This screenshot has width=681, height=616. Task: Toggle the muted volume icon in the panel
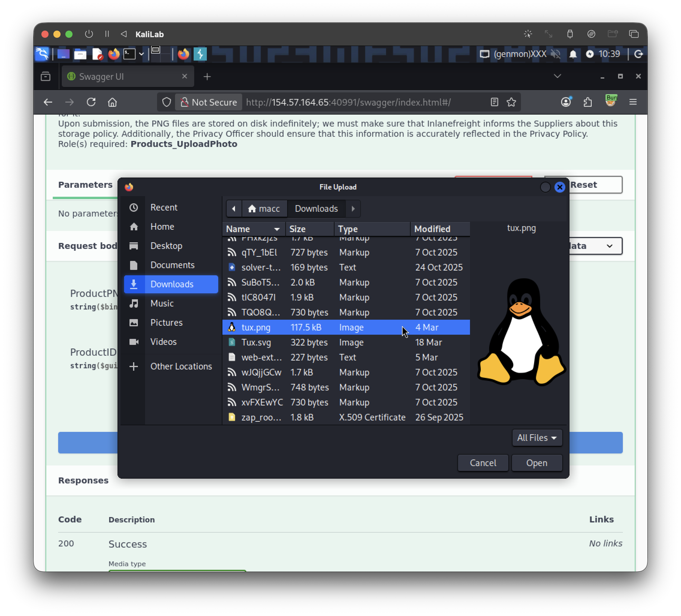556,54
